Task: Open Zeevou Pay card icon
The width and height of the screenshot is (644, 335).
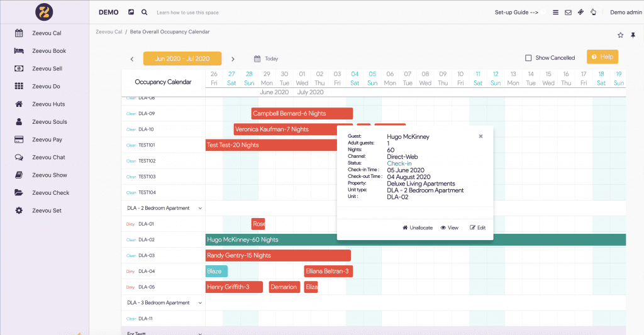Action: click(x=19, y=140)
